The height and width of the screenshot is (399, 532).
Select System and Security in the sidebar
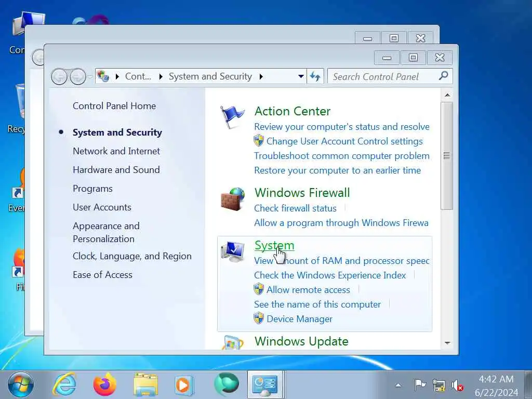click(117, 132)
